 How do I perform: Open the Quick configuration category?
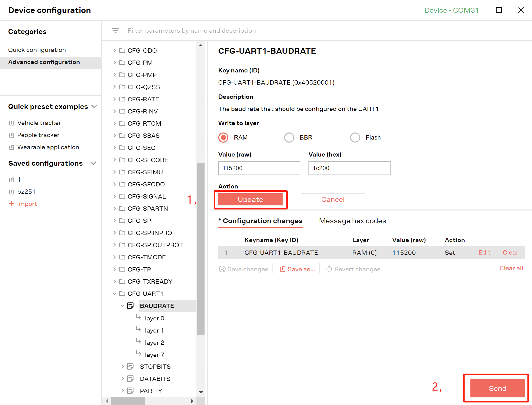point(37,50)
